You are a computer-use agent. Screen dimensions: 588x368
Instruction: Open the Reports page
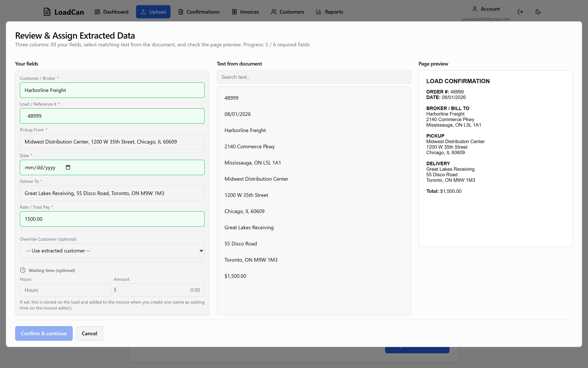329,12
